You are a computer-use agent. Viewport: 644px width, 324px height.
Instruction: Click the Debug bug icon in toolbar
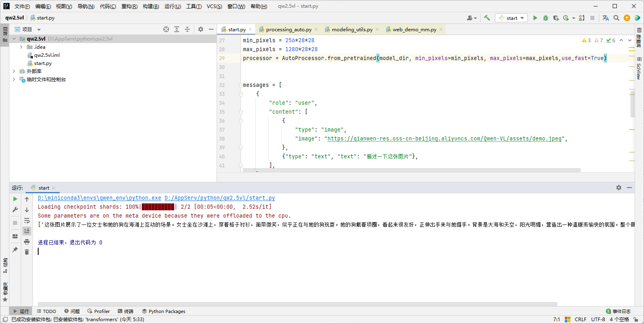click(546, 18)
